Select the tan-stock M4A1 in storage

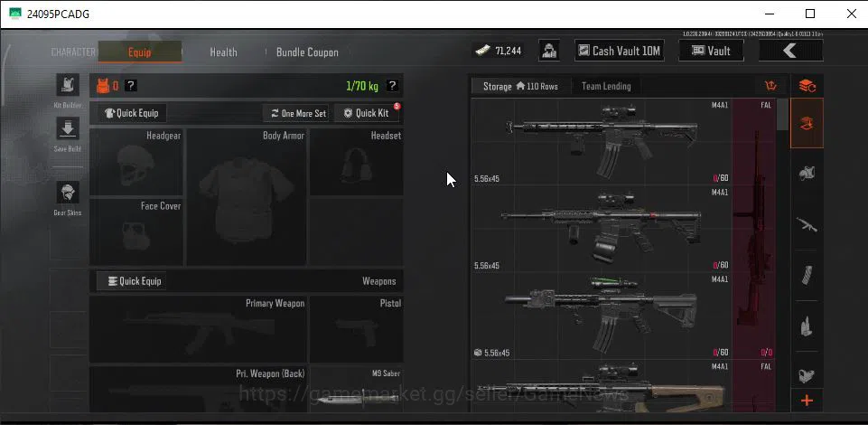pos(602,386)
